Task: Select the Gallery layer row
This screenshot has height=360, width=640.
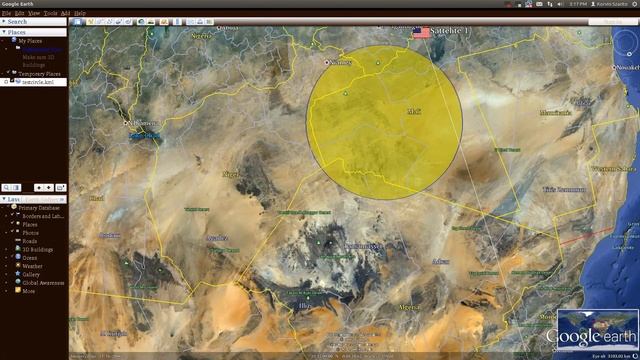Action: click(31, 274)
